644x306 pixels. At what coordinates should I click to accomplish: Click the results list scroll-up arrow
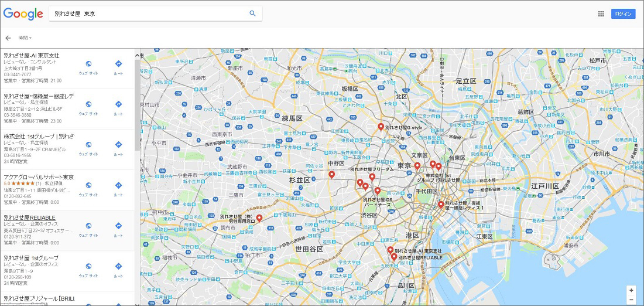pos(137,55)
